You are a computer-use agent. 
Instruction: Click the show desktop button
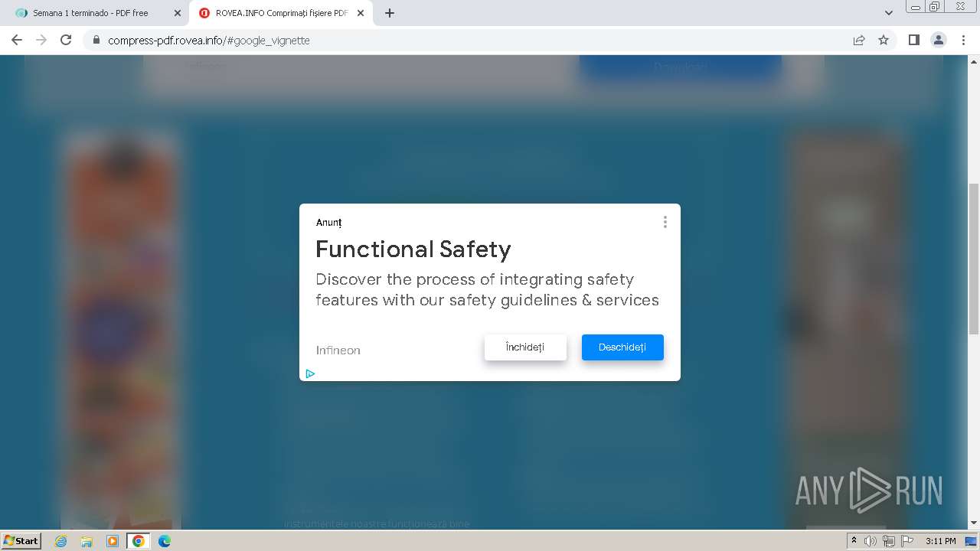(x=972, y=541)
